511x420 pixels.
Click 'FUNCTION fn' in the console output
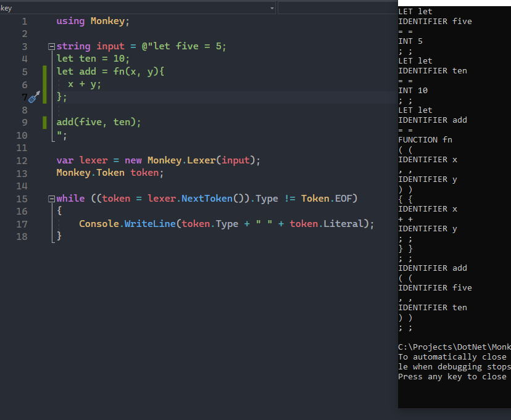[425, 140]
